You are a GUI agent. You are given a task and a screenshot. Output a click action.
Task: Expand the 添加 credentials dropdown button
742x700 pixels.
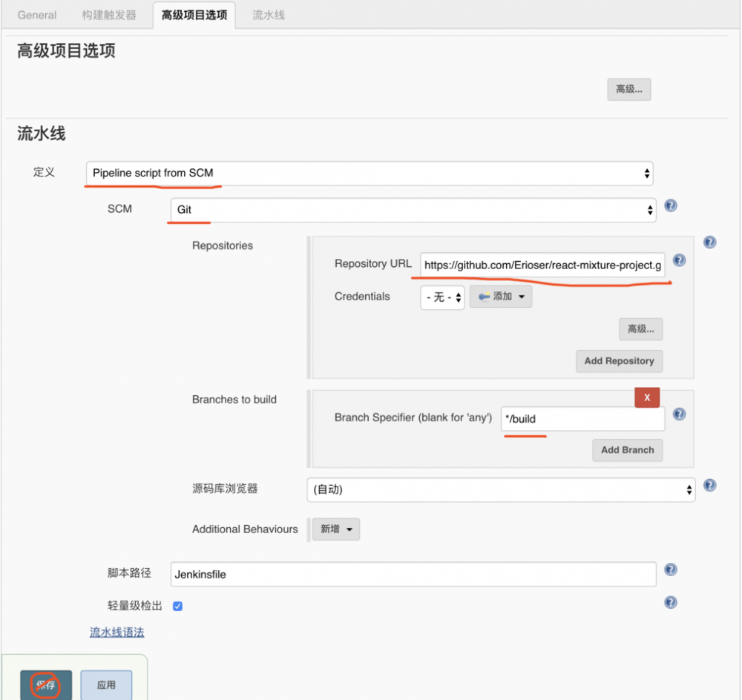(x=501, y=297)
